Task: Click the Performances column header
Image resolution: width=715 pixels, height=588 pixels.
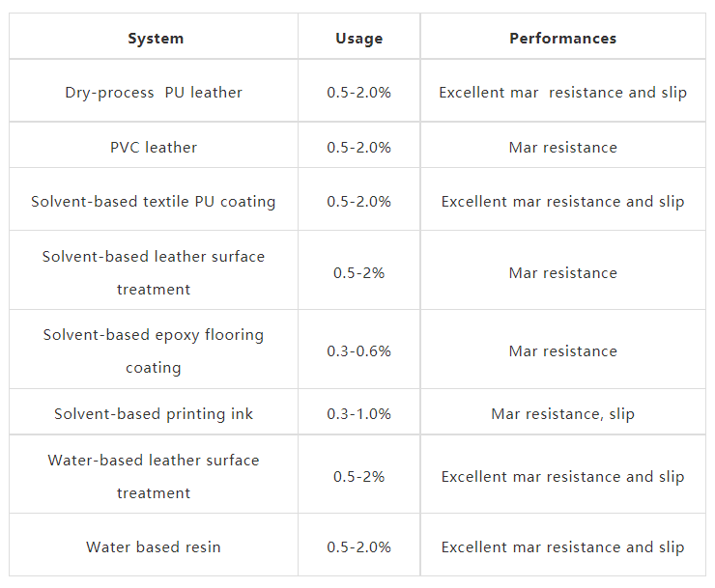Action: point(562,39)
